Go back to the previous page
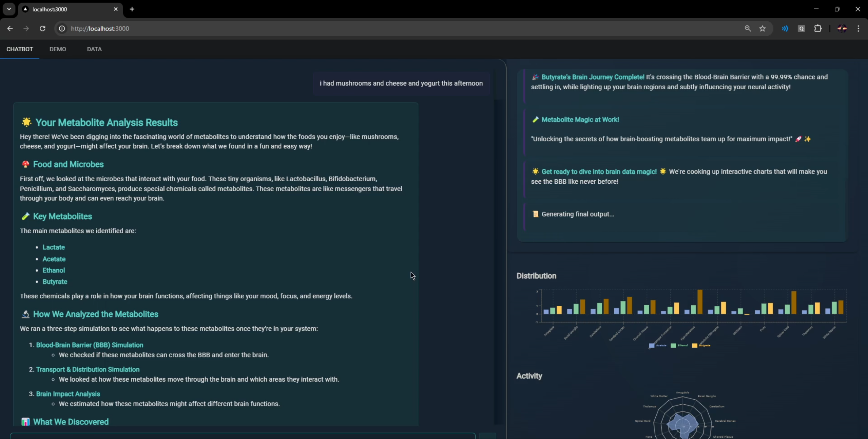Screen dimensions: 868x439 point(10,29)
